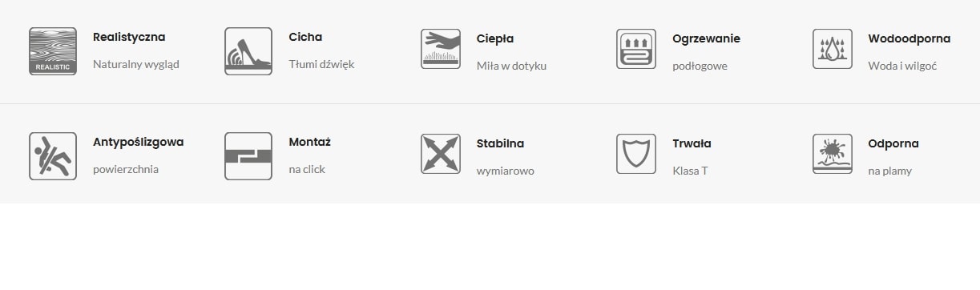The height and width of the screenshot is (290, 980).
Task: Click the Stabilna crossed arrows icon
Action: [x=441, y=154]
